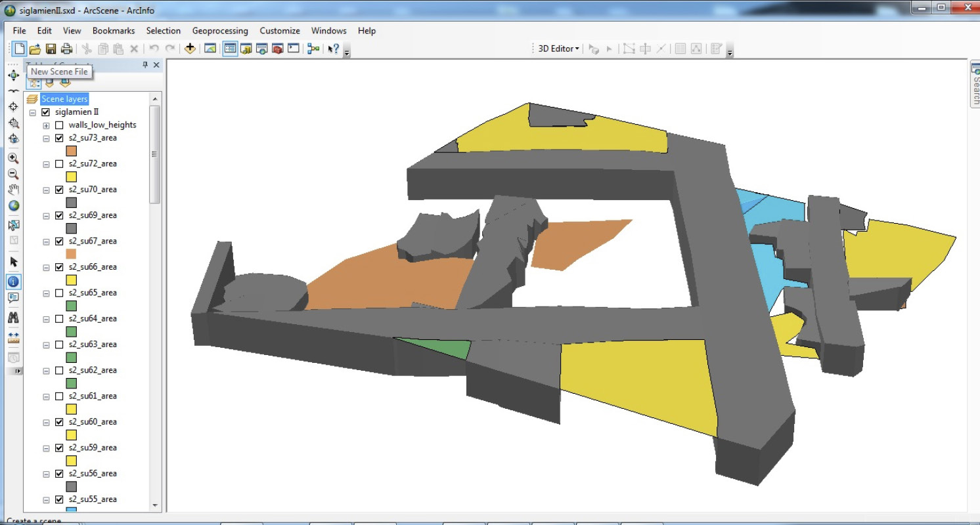Select the Zoom Out tool

13,174
